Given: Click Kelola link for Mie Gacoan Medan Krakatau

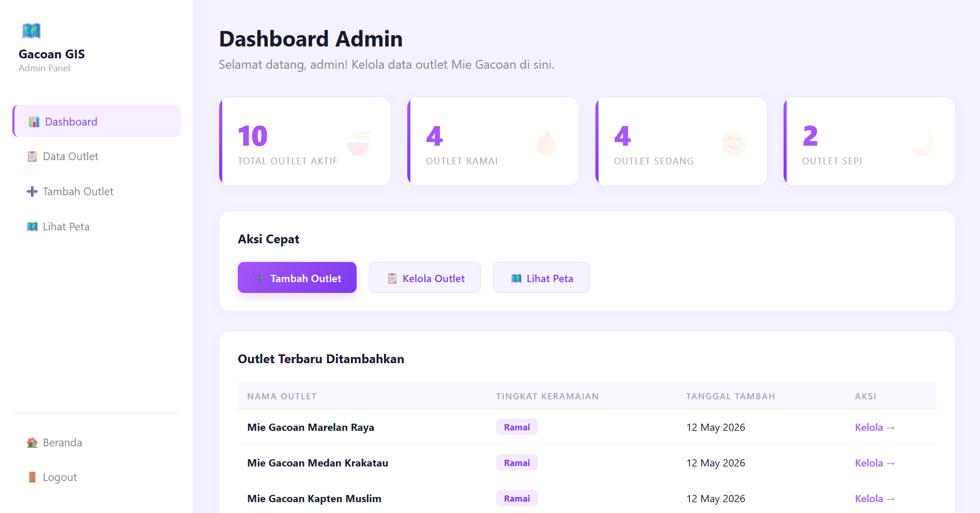Looking at the screenshot, I should [x=875, y=463].
